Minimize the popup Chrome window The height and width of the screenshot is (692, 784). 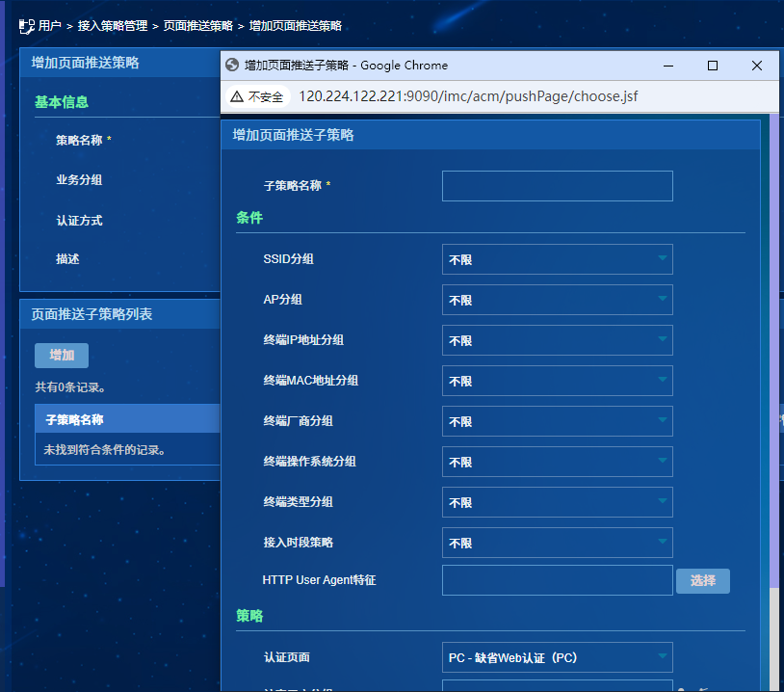(x=668, y=66)
